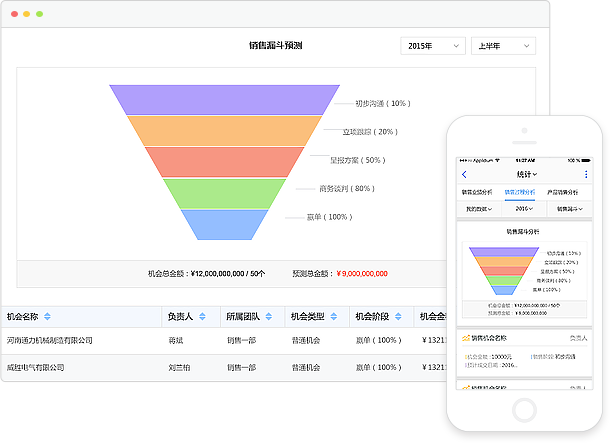
Task: Open the 2016 year filter on phone
Action: (524, 208)
